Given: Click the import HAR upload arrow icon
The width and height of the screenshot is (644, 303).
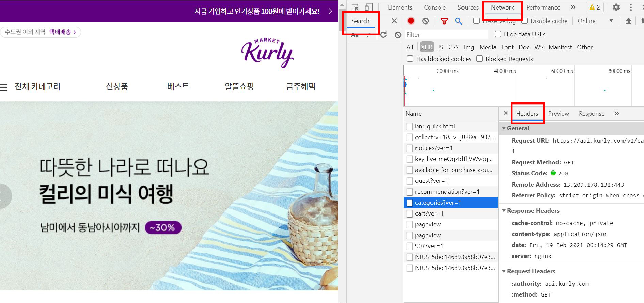Looking at the screenshot, I should 629,21.
